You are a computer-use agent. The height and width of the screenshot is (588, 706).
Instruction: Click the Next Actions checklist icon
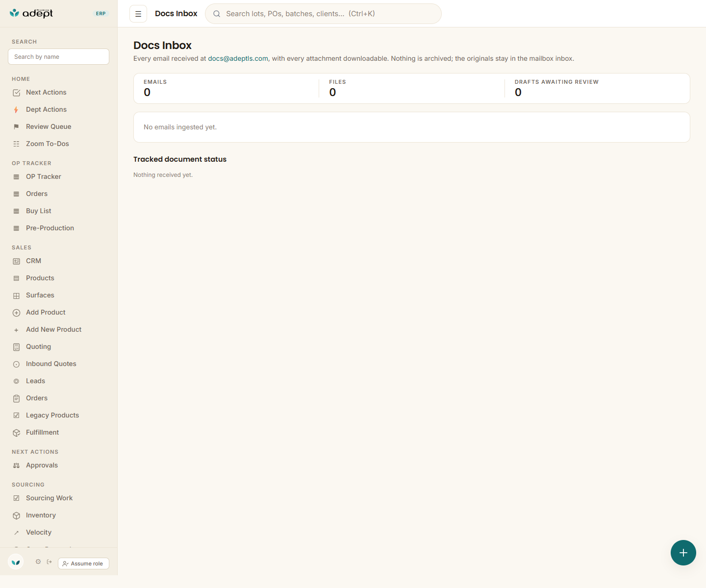pos(16,93)
